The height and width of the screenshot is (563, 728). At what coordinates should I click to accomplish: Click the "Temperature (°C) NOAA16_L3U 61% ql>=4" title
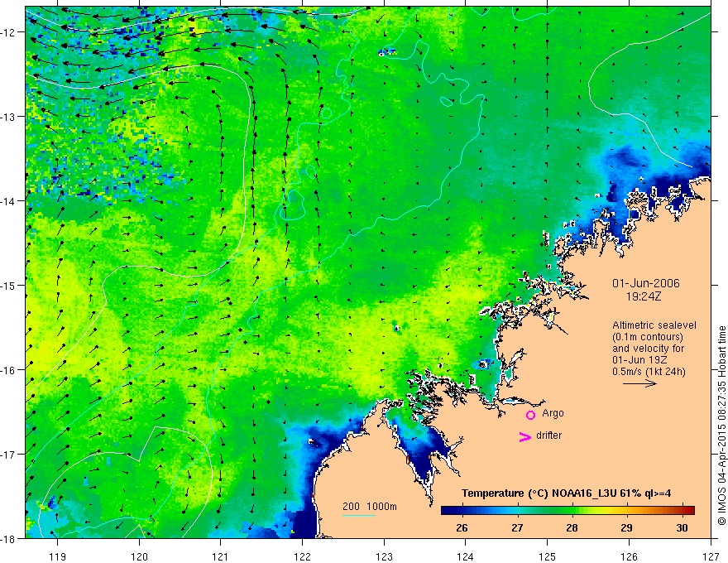coord(566,493)
